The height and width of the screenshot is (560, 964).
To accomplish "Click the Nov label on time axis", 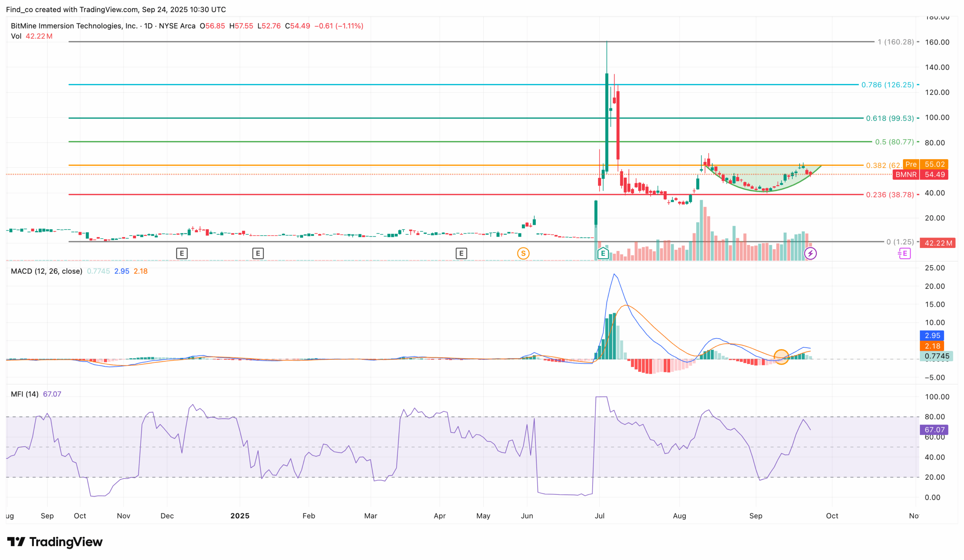I will point(124,516).
